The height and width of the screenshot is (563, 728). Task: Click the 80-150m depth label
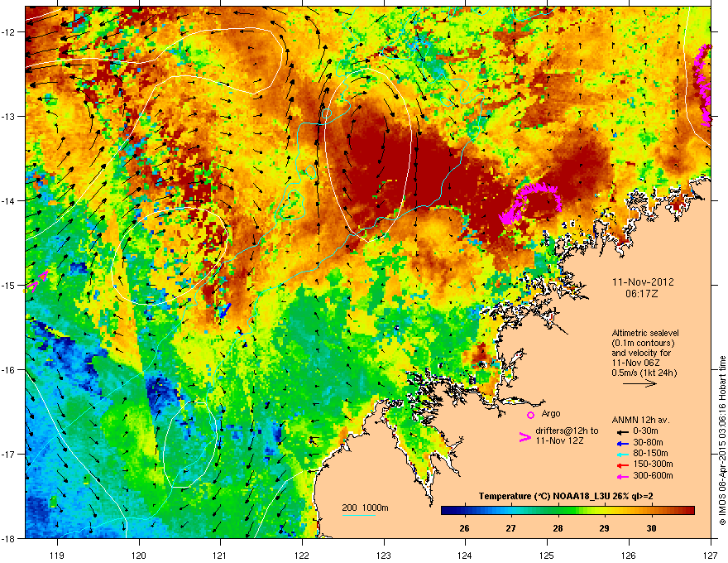[650, 453]
